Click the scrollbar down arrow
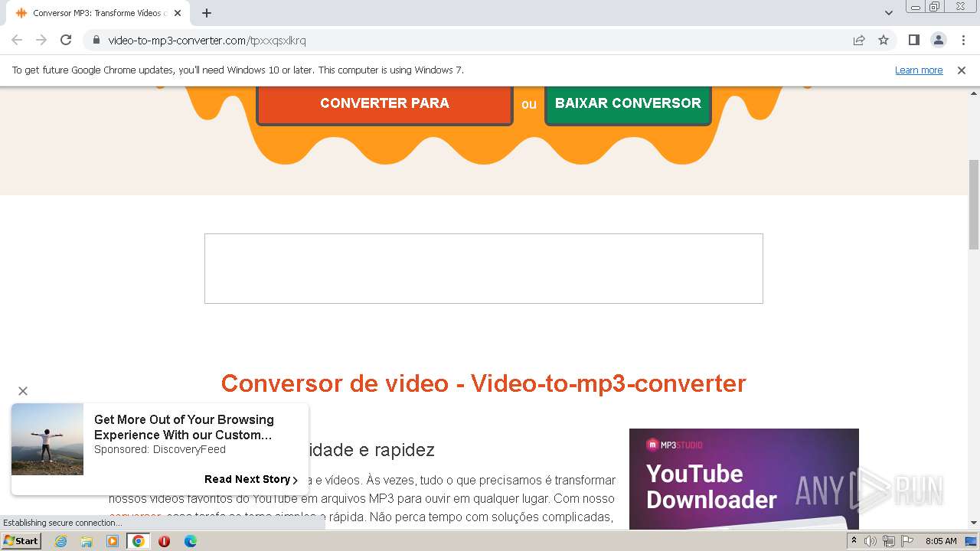Viewport: 980px width, 551px height. [x=974, y=523]
